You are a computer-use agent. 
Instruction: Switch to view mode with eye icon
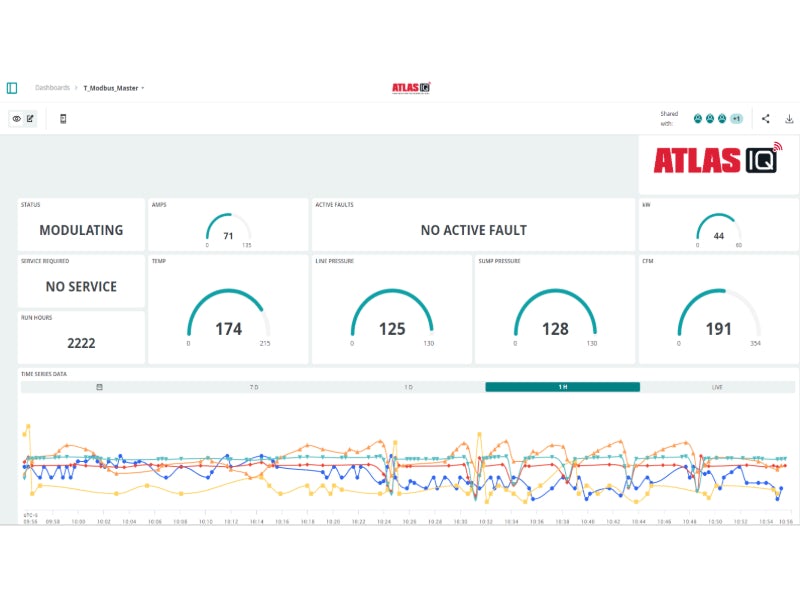pyautogui.click(x=16, y=119)
